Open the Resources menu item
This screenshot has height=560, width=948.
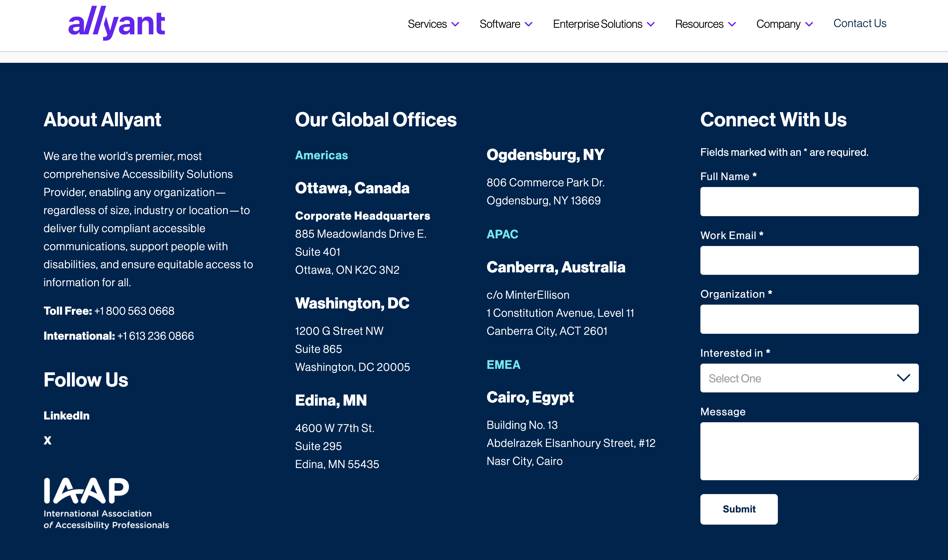coord(699,24)
